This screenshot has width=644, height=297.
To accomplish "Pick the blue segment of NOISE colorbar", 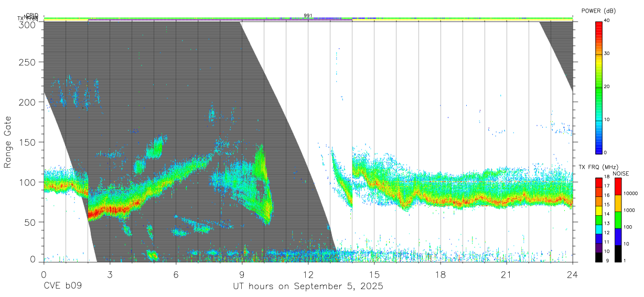I will click(617, 236).
